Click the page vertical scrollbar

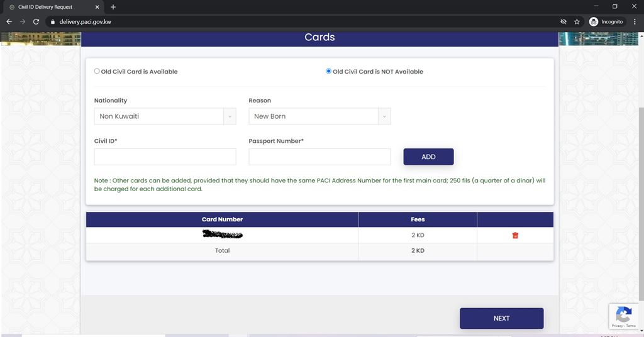pos(641,189)
